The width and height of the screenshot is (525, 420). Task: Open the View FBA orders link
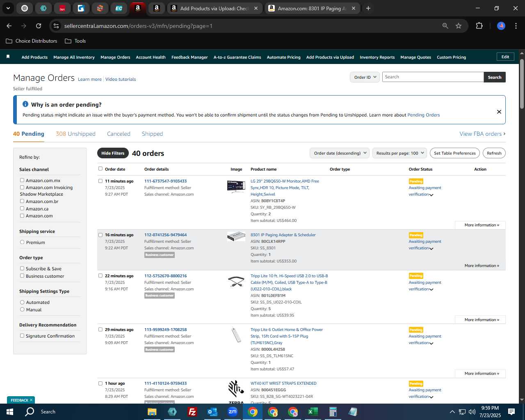point(482,134)
